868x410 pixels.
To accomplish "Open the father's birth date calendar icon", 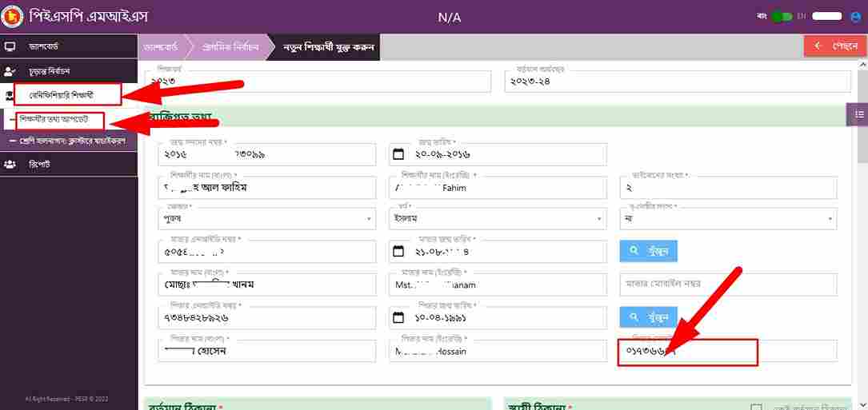I will pos(398,316).
